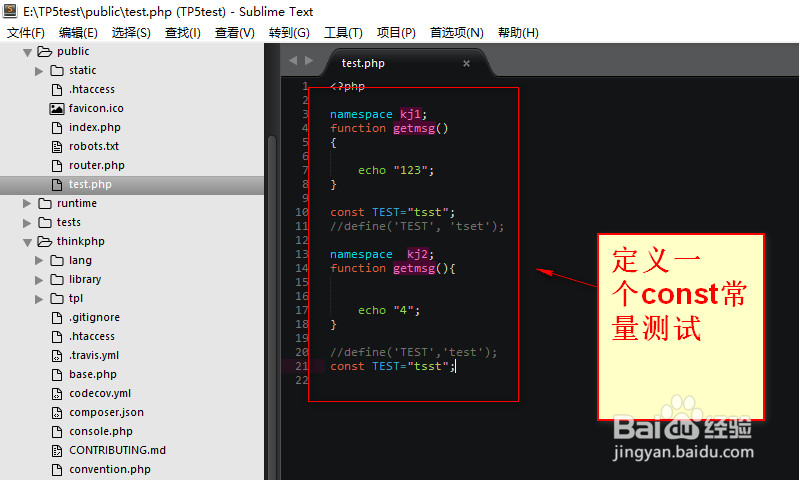Select the lang folder row
The image size is (799, 480).
tap(132, 260)
